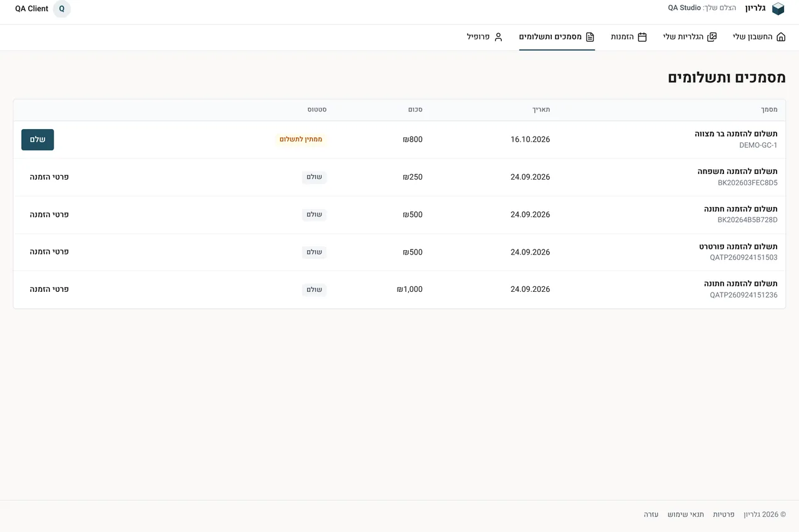799x532 pixels.
Task: Click the date 16.10.2026
Action: [x=530, y=140]
